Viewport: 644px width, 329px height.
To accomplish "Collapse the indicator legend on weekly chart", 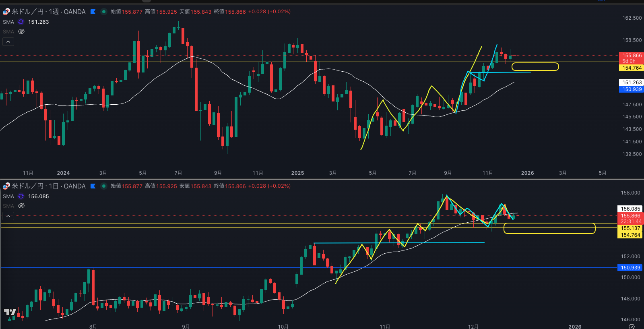I will (8, 41).
